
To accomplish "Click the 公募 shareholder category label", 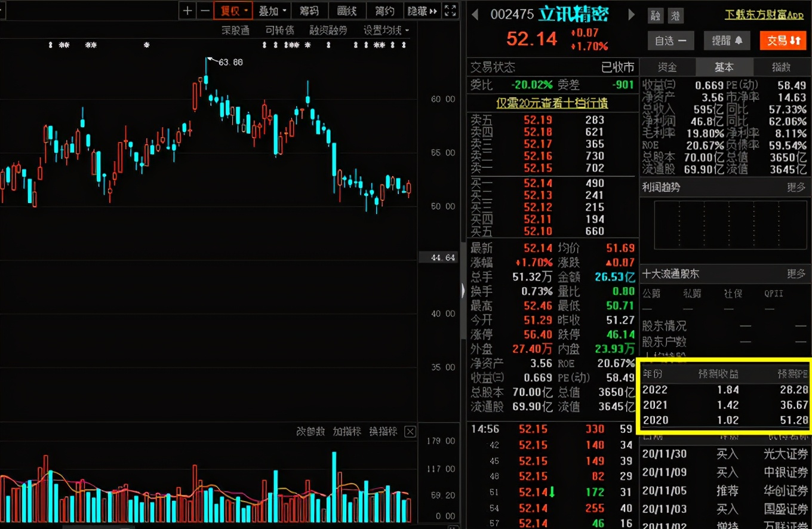I will (x=651, y=294).
